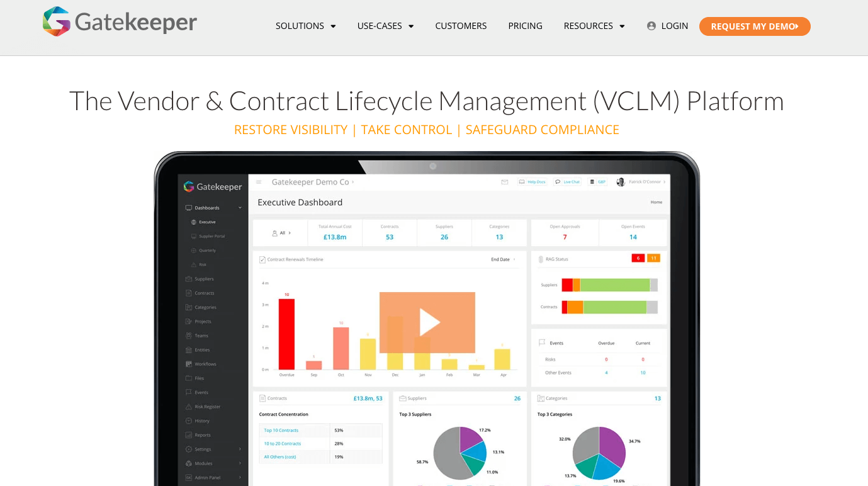868x486 pixels.
Task: Open the All user filter
Action: click(281, 233)
